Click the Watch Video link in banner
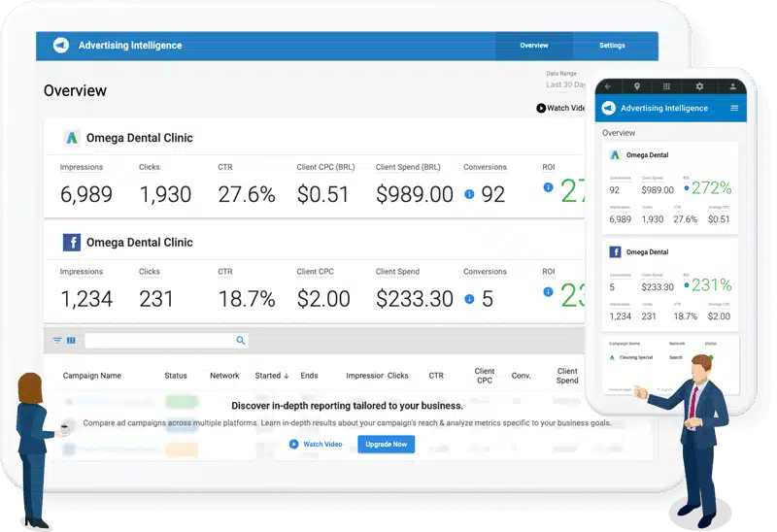The height and width of the screenshot is (532, 777). tap(316, 444)
